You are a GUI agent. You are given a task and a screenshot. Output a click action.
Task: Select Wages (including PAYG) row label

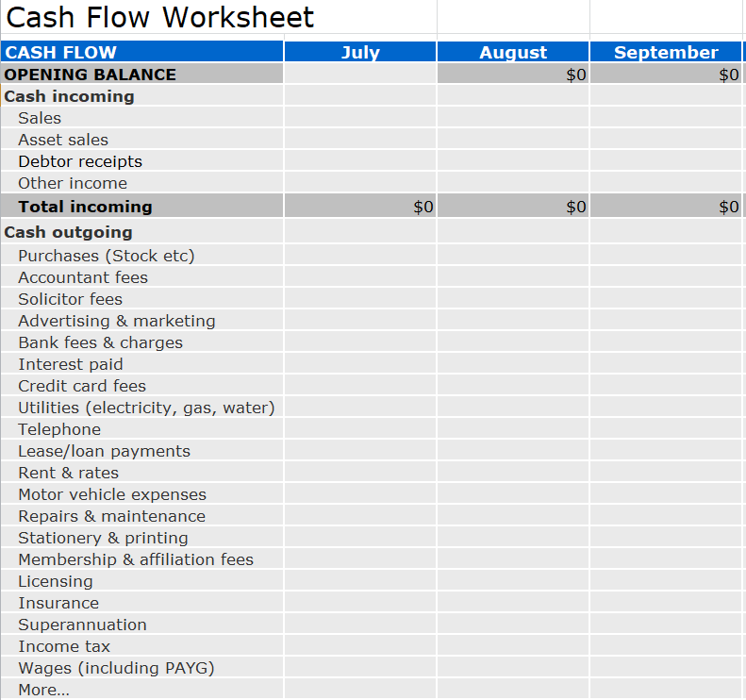(x=116, y=668)
